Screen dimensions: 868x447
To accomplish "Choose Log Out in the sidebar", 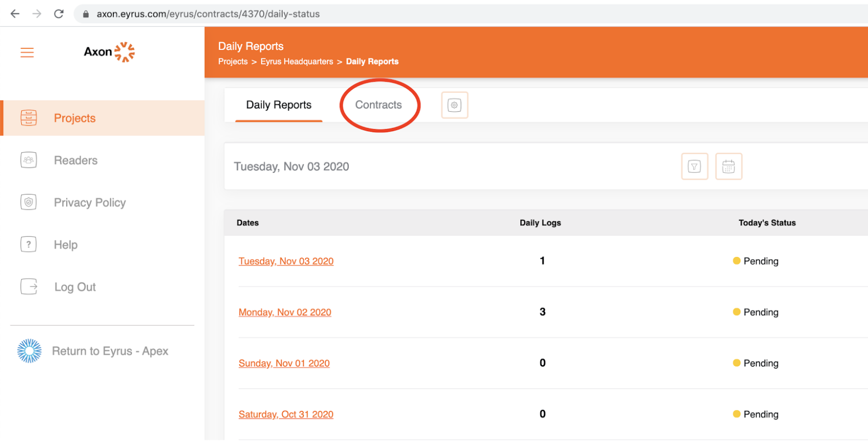I will (75, 287).
